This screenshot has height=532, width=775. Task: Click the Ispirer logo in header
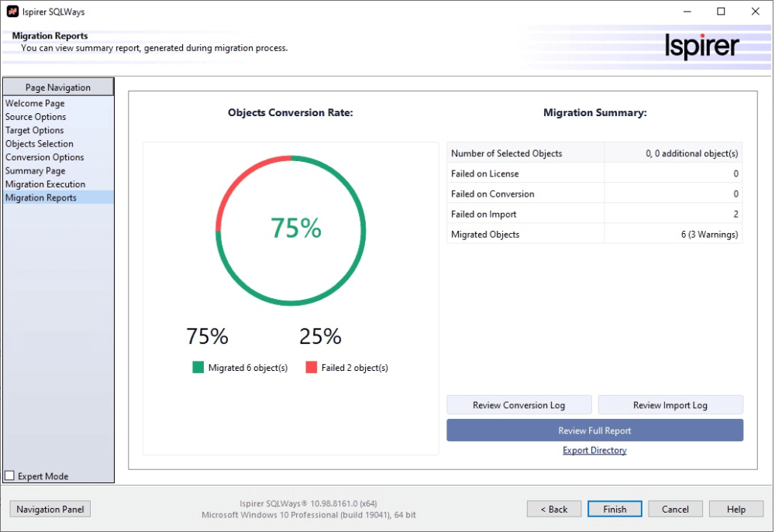[701, 46]
